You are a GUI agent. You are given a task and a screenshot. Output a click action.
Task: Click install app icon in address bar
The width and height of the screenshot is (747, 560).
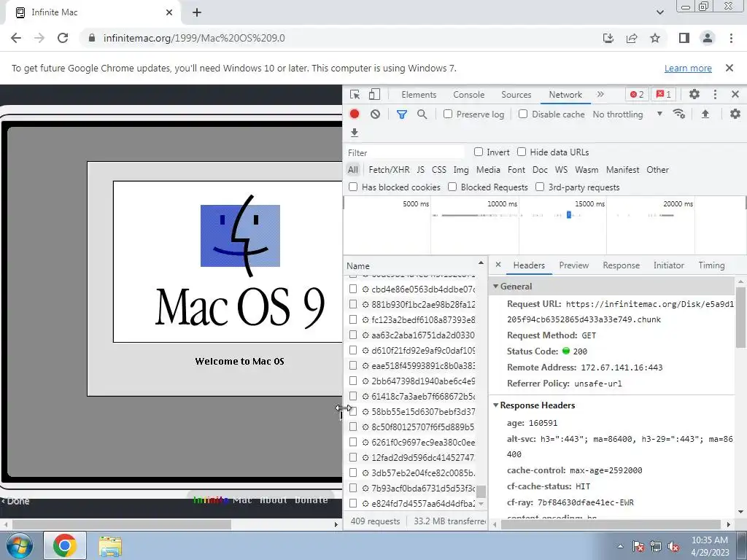tap(608, 38)
